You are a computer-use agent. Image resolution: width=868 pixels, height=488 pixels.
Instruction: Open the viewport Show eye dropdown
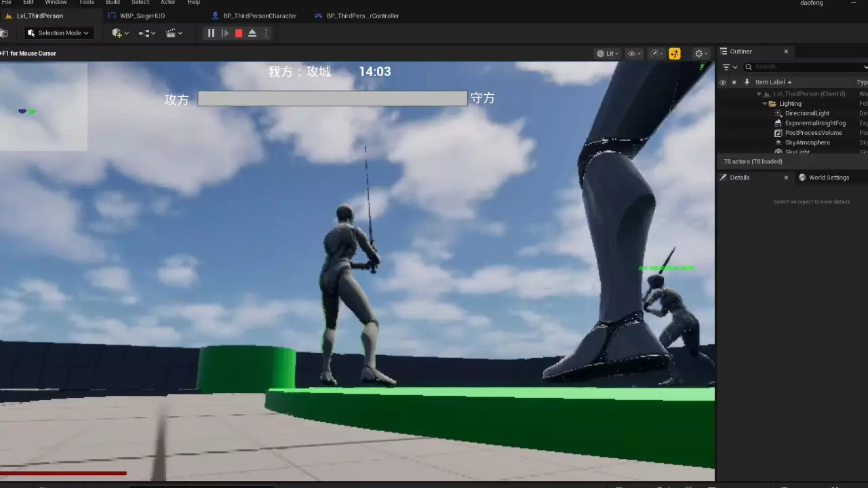[x=634, y=54]
